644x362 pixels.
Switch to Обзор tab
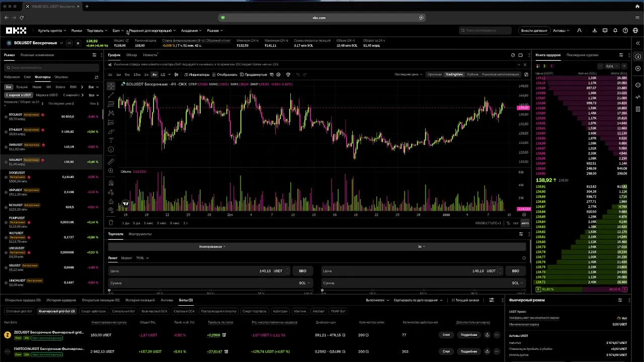(131, 55)
